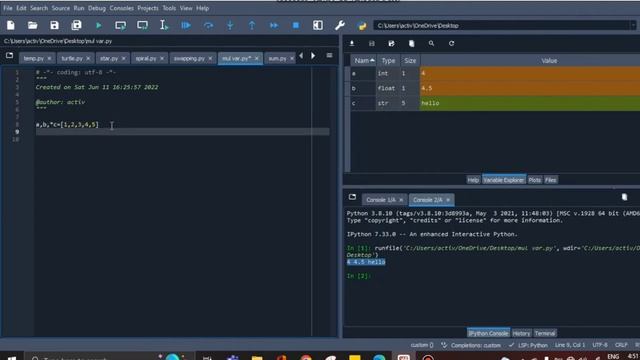Screen dimensions: 640x360
Task: Open Preferences wrench icon
Action: [x=340, y=25]
